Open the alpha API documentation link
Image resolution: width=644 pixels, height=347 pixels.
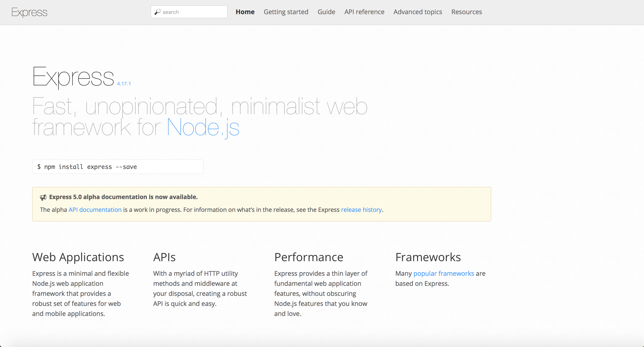95,210
